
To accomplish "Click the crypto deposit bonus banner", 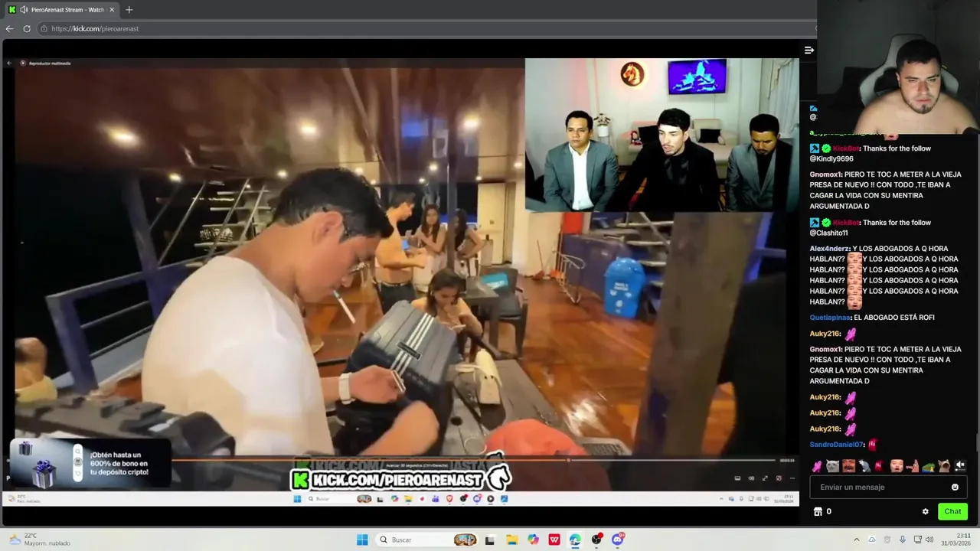I will (x=90, y=464).
